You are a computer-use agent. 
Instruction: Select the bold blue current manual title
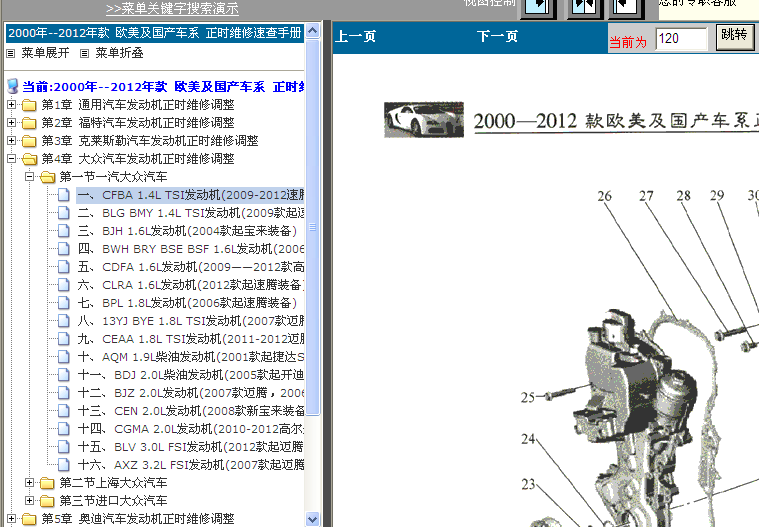pyautogui.click(x=163, y=87)
